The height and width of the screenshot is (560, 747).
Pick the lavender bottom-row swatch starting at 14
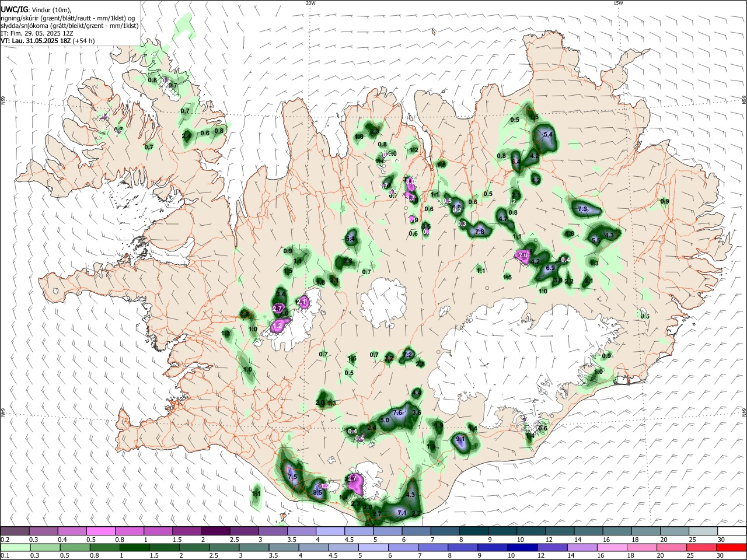pyautogui.click(x=582, y=548)
